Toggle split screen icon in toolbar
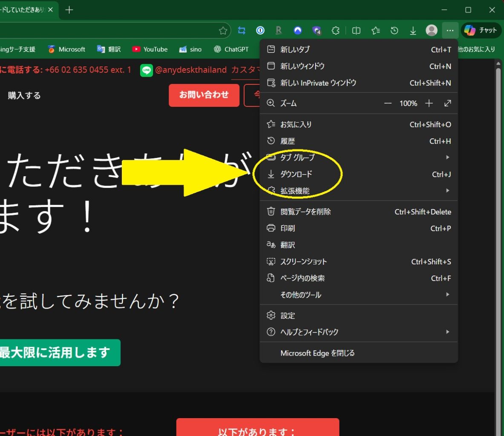This screenshot has width=504, height=436. pos(356,30)
